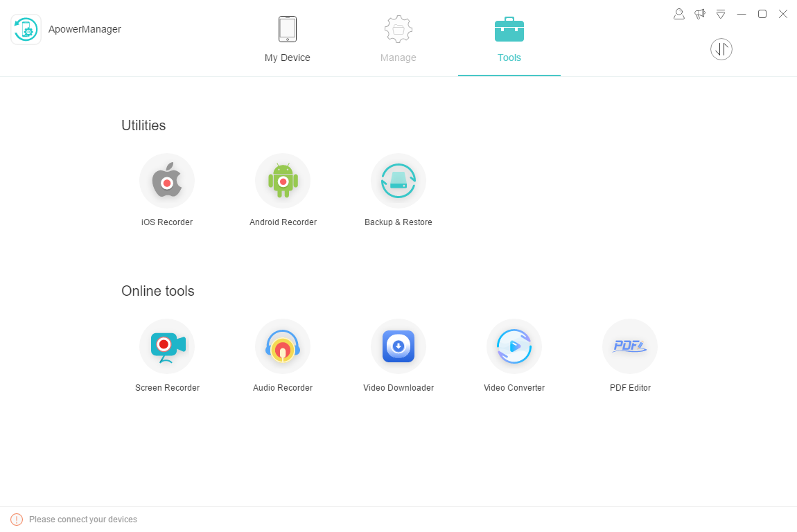Viewport: 797px width, 532px height.
Task: Select the Tools tab
Action: point(509,38)
